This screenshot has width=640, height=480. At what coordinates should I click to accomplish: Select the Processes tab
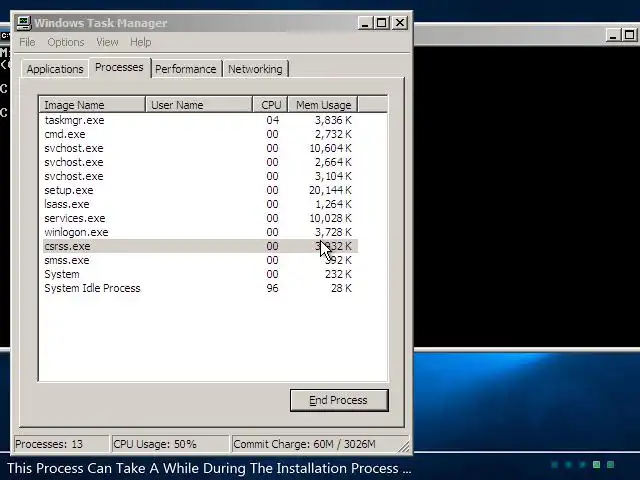coord(119,67)
